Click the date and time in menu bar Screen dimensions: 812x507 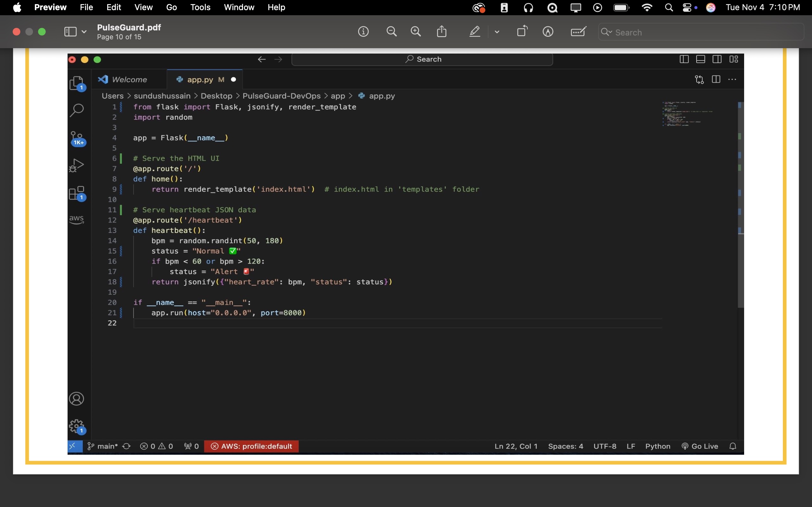tap(763, 7)
